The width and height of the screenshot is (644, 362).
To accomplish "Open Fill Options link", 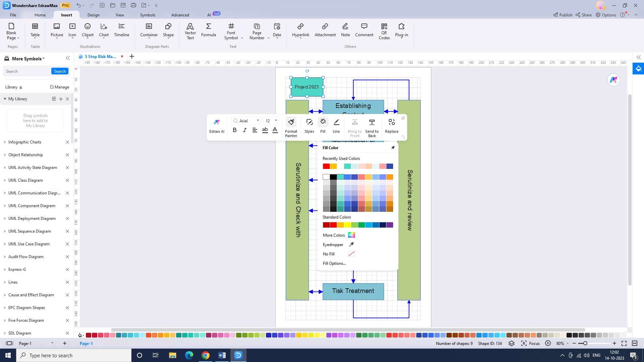I will (334, 263).
